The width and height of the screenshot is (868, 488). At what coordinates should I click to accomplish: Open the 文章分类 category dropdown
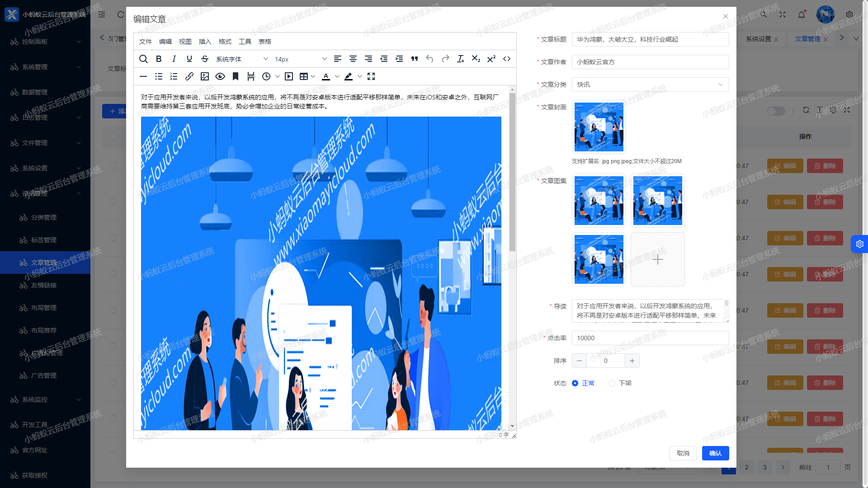(x=650, y=84)
